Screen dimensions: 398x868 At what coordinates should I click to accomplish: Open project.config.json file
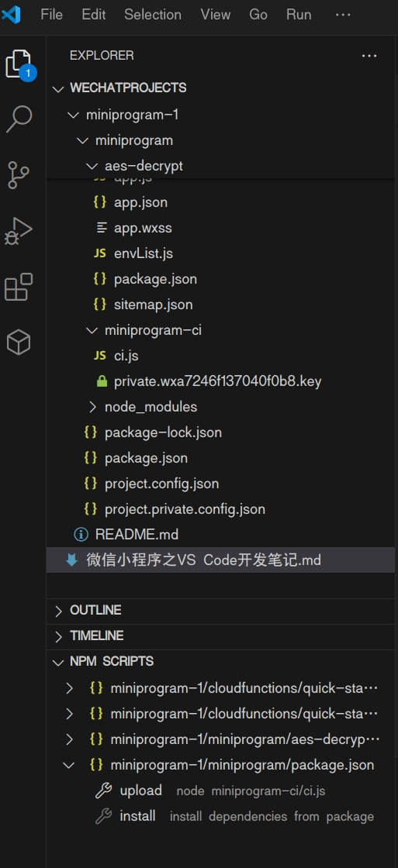click(162, 484)
